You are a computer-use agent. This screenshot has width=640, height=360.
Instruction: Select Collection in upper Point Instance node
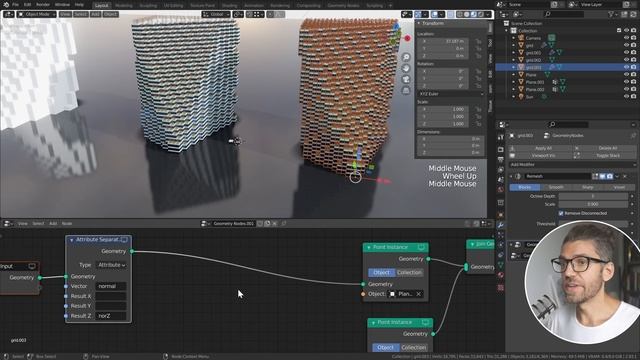click(x=409, y=272)
